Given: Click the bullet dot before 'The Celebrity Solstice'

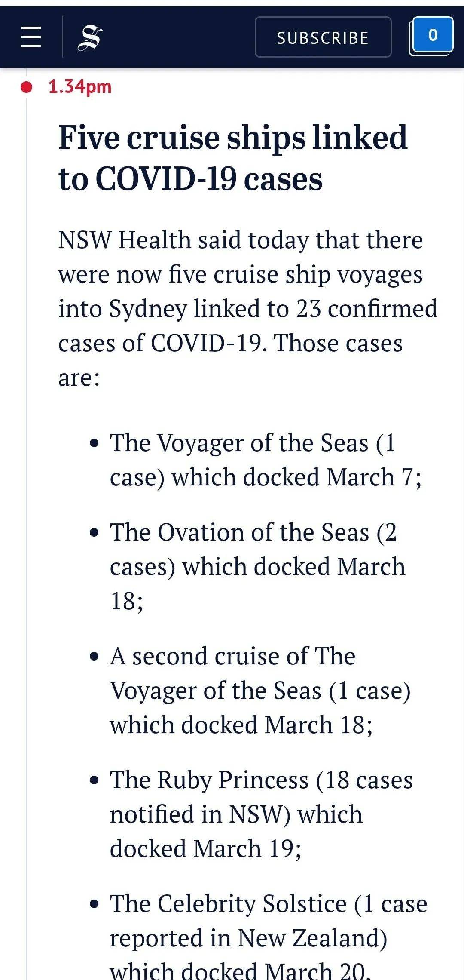Looking at the screenshot, I should pyautogui.click(x=95, y=904).
